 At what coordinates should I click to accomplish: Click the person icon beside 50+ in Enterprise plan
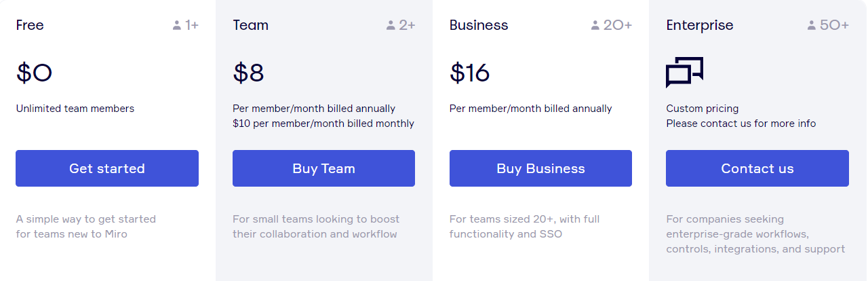812,26
